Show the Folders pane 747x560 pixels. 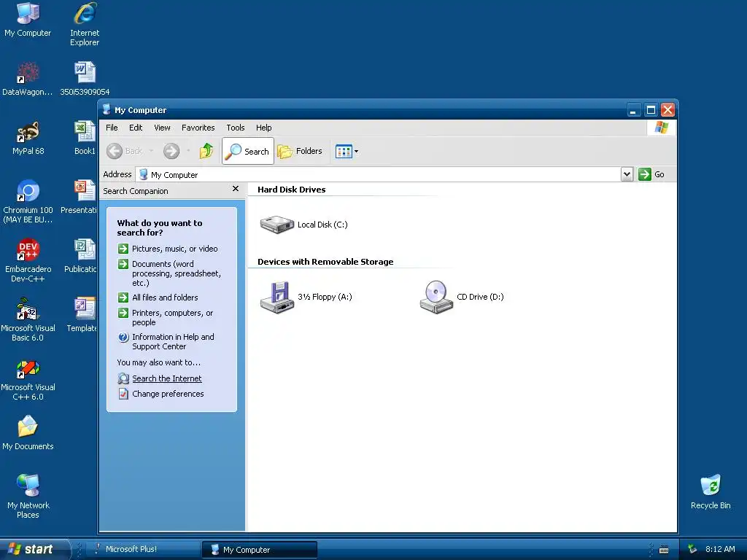pyautogui.click(x=300, y=151)
